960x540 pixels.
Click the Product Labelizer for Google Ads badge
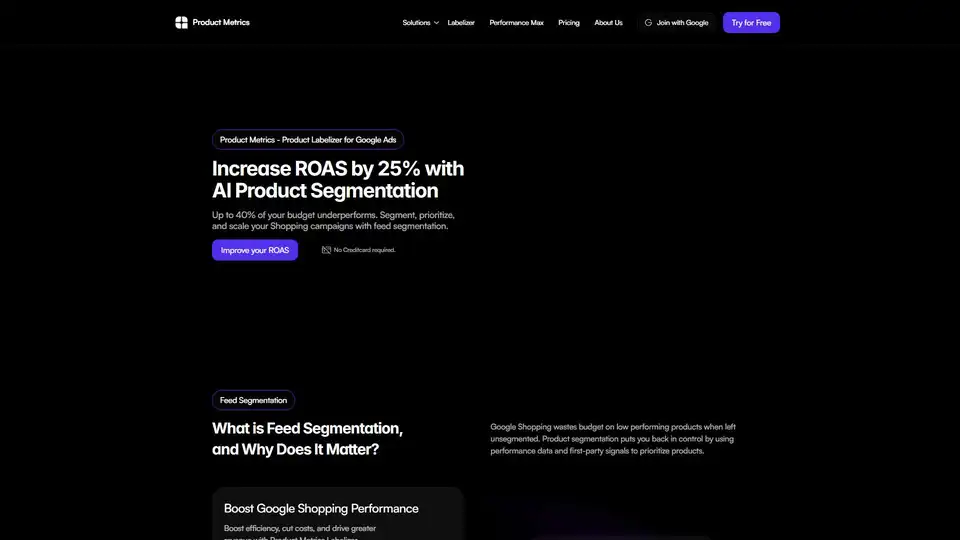point(308,140)
